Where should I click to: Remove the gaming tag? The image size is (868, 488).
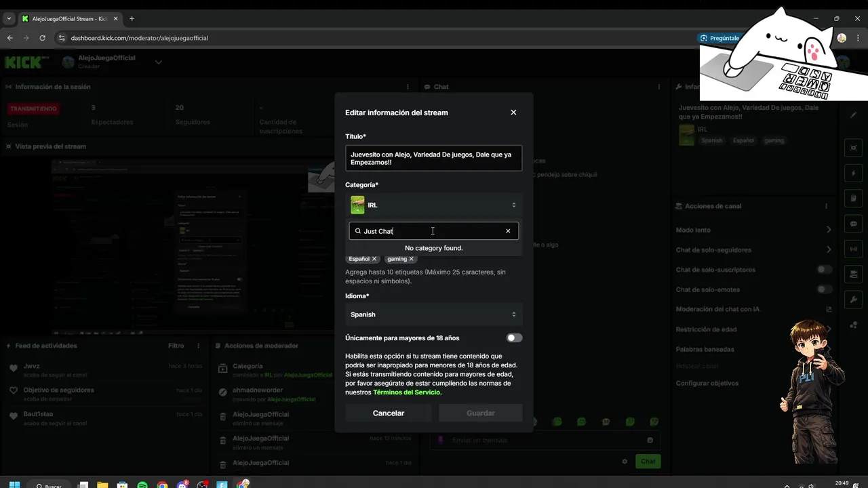[411, 259]
